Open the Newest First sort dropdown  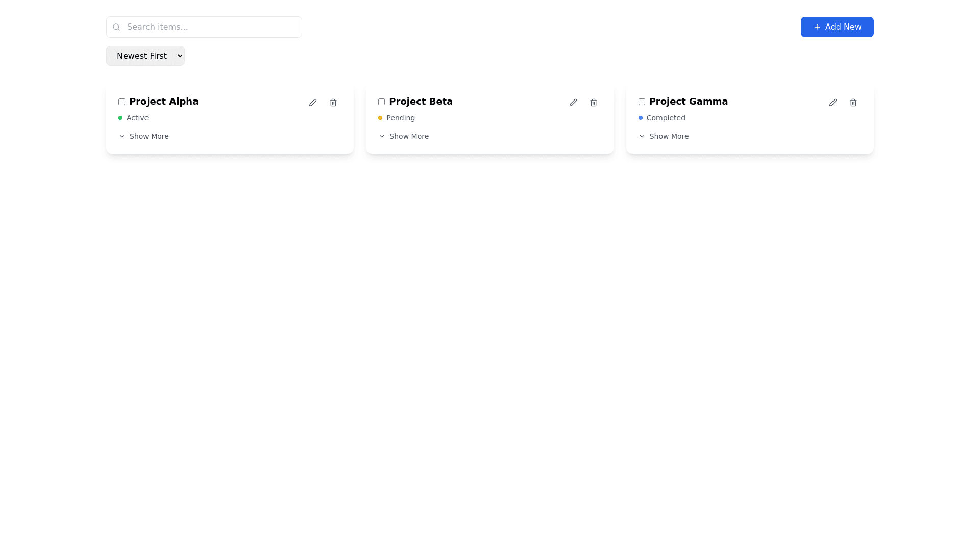(145, 56)
